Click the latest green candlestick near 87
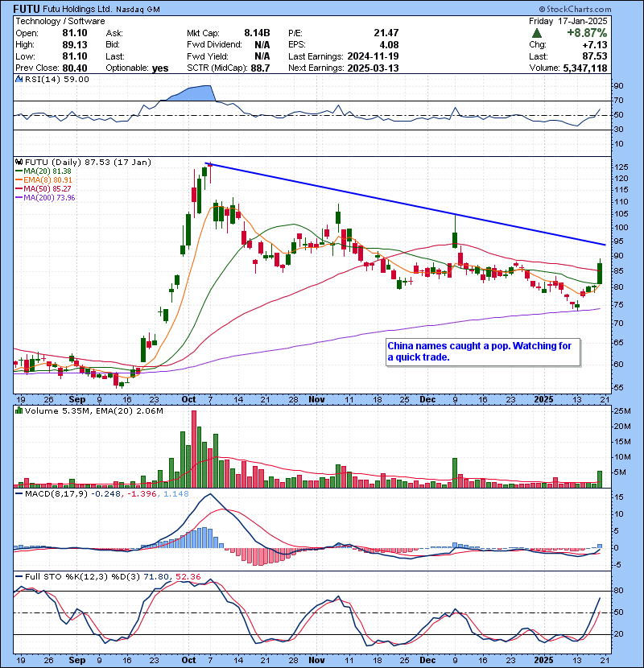 tap(600, 273)
